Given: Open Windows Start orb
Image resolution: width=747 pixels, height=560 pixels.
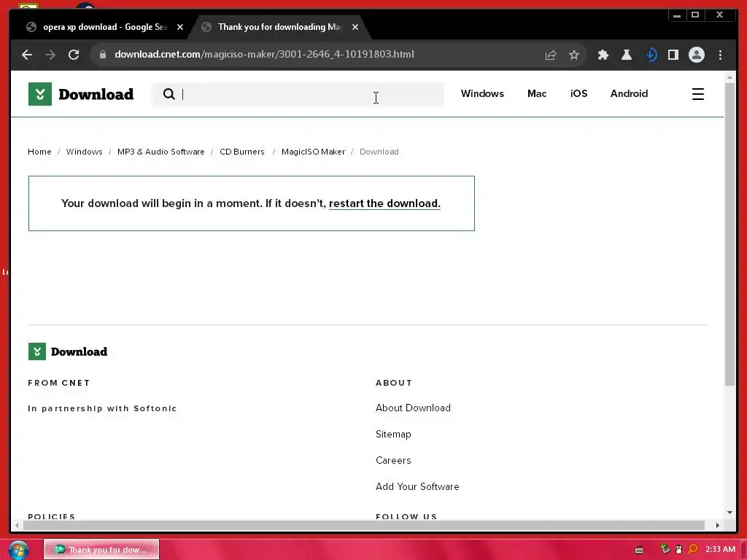Looking at the screenshot, I should coord(18,550).
